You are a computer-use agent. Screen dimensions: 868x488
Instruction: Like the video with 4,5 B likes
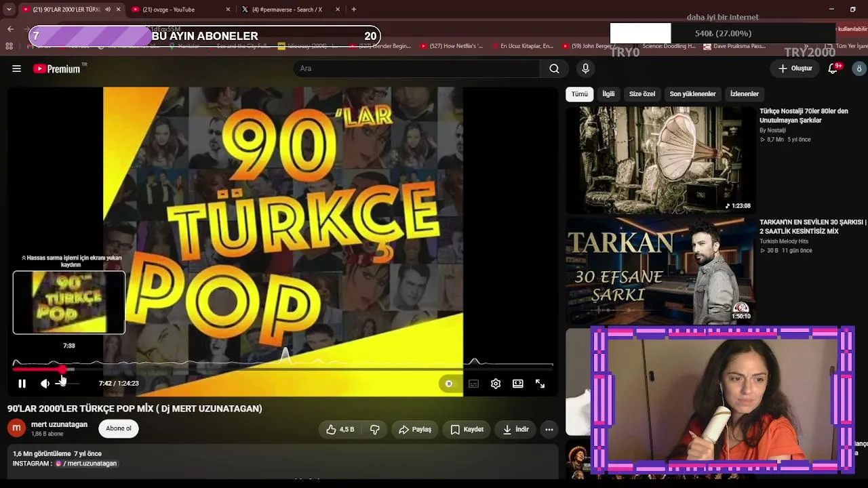click(x=340, y=429)
